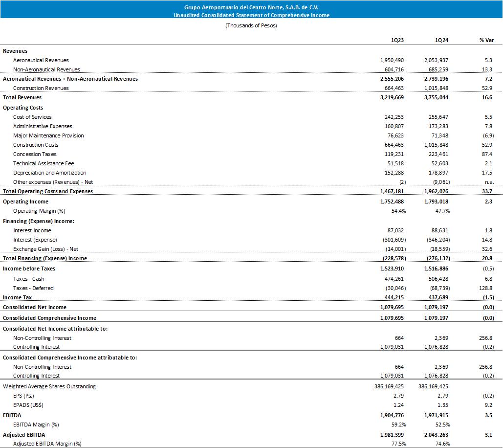Select the 1Q23 column header

coord(397,40)
